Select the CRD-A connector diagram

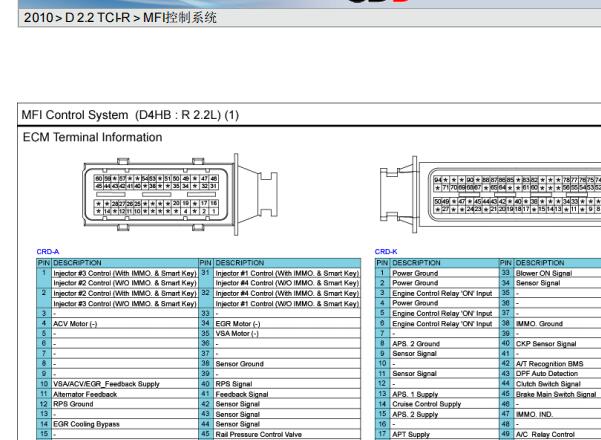point(180,194)
